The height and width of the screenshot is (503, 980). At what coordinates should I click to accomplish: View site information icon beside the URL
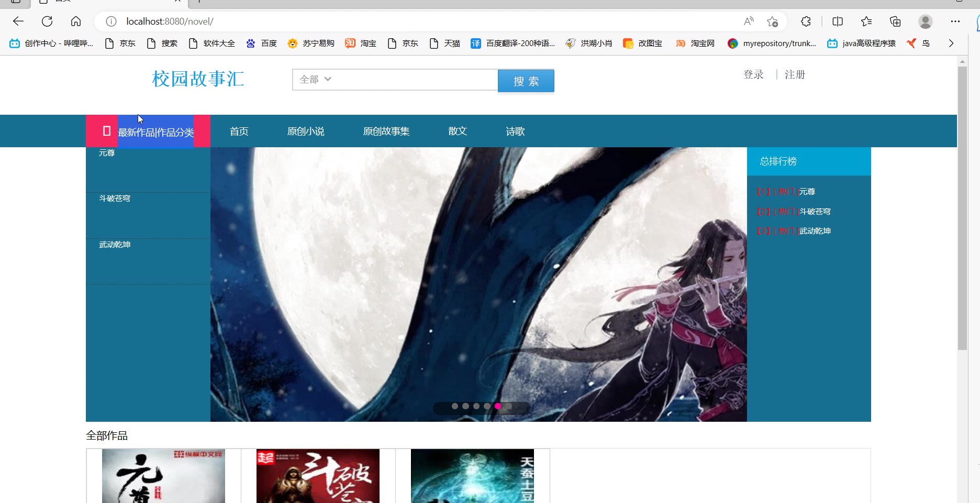tap(111, 21)
